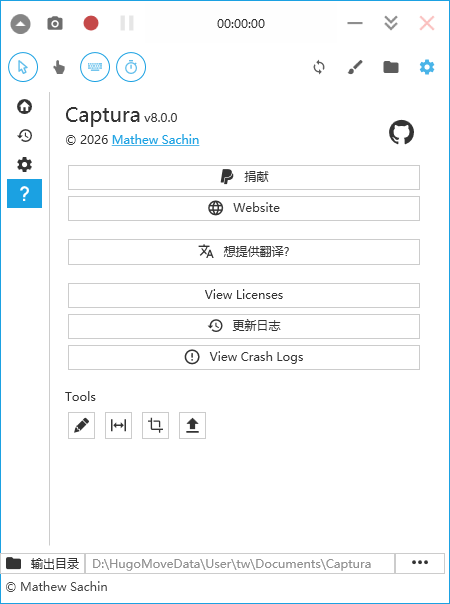Image resolution: width=450 pixels, height=604 pixels.
Task: Open output folder icon in toolbar
Action: tap(391, 67)
